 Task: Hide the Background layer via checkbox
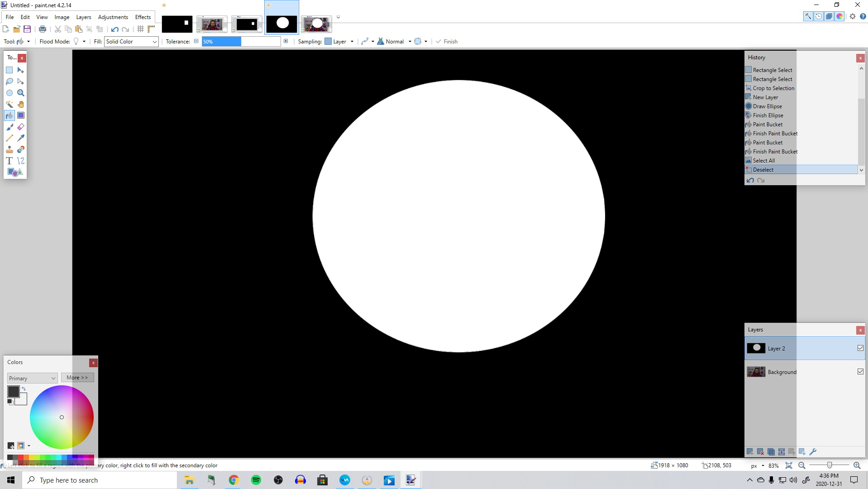860,372
